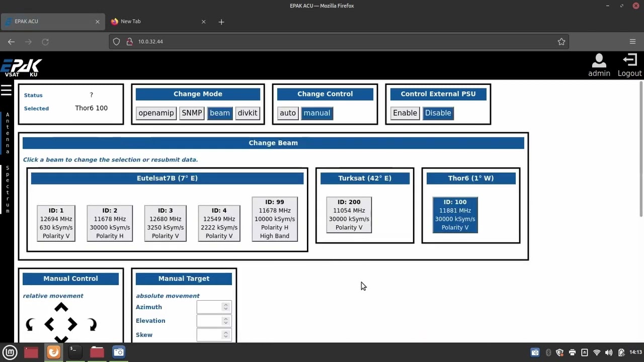This screenshot has width=644, height=362.
Task: Click the selected value 'Thor6 100'
Action: [x=91, y=108]
